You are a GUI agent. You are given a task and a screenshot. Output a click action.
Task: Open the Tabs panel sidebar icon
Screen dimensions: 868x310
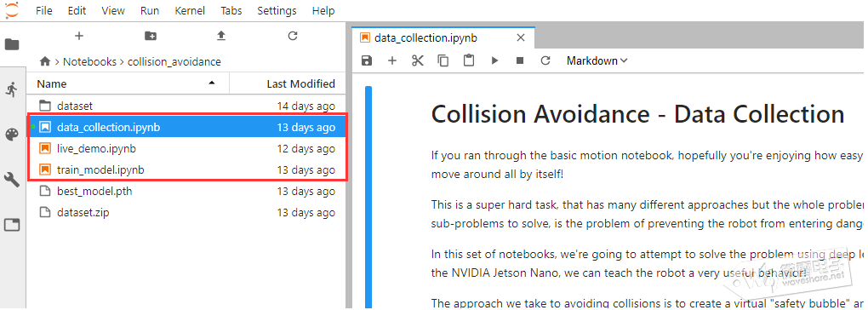[x=12, y=225]
